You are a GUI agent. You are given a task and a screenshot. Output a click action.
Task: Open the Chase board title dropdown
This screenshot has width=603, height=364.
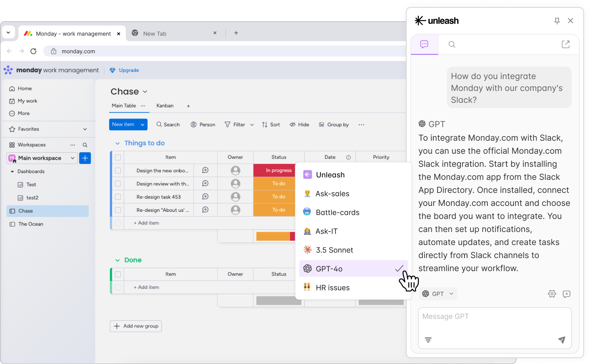click(145, 92)
